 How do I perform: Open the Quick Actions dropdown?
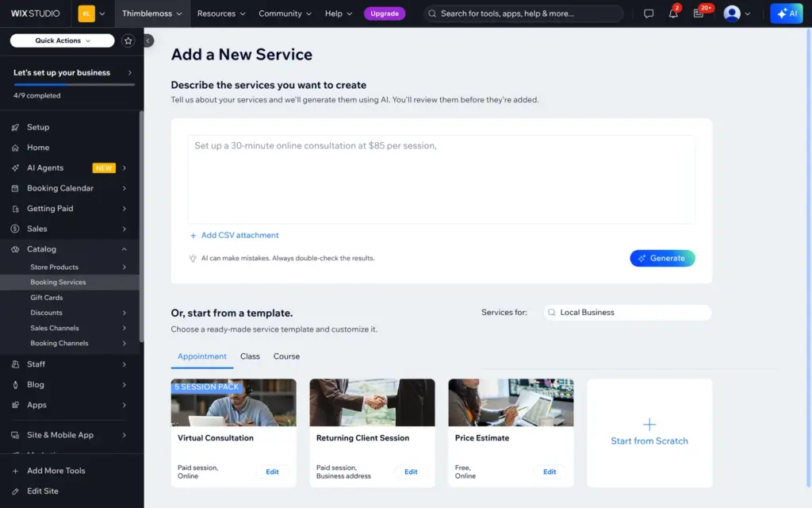[x=62, y=40]
